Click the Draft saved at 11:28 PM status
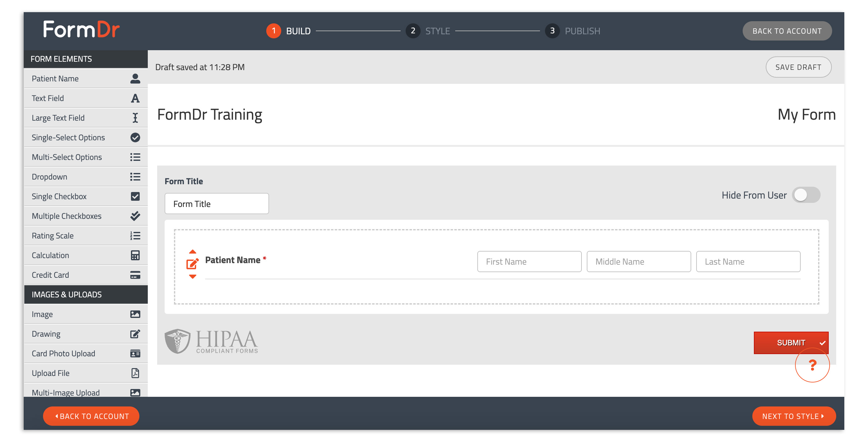 click(x=200, y=67)
